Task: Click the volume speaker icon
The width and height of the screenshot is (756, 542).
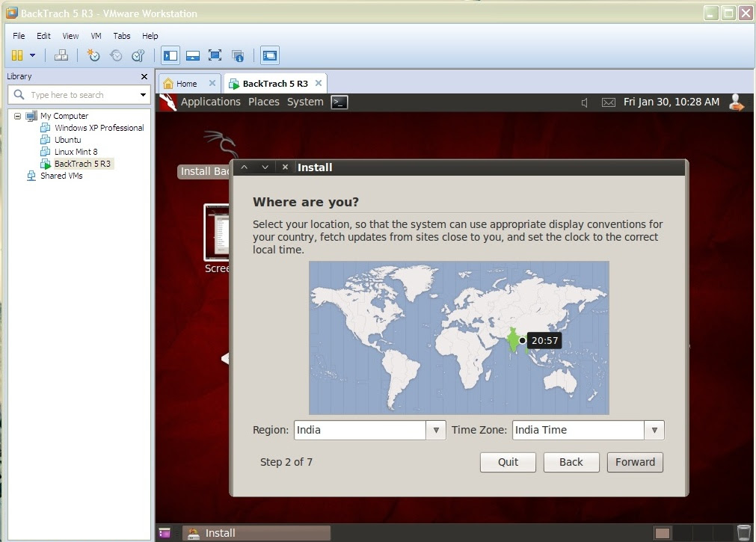Action: [584, 102]
